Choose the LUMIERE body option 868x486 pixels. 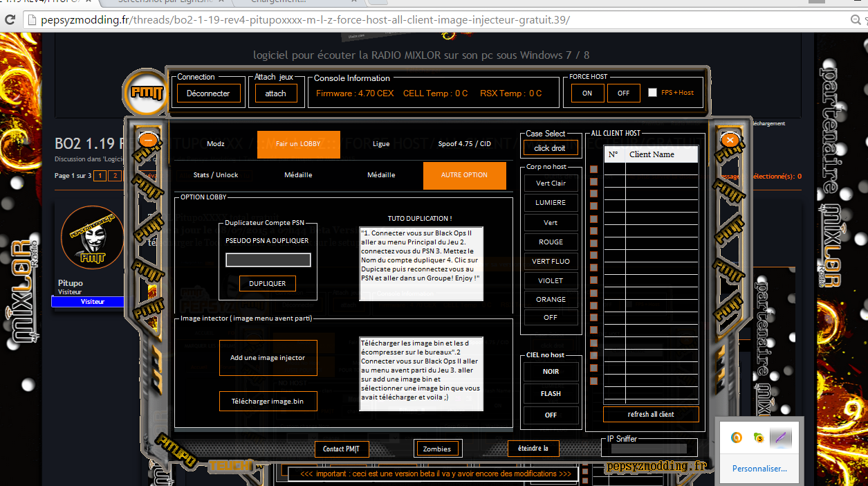[551, 203]
